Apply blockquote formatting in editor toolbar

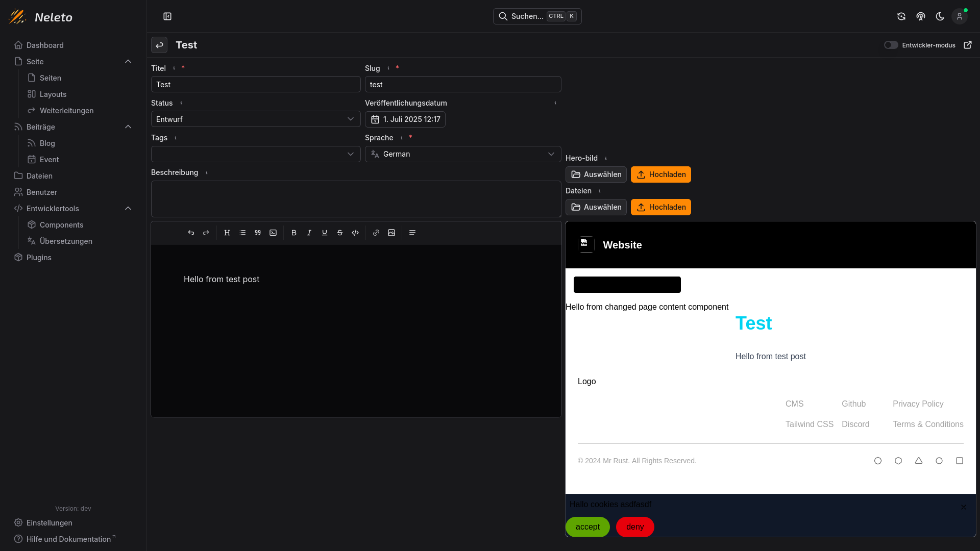pos(258,233)
